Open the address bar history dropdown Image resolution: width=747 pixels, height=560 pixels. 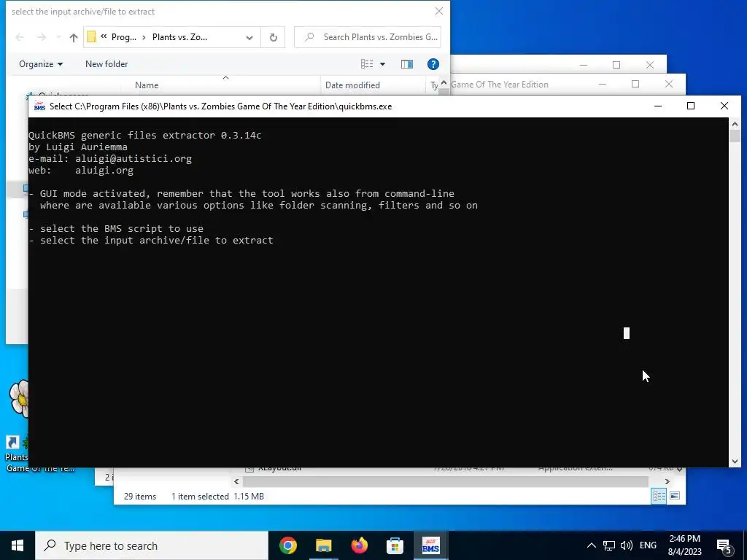tap(249, 37)
